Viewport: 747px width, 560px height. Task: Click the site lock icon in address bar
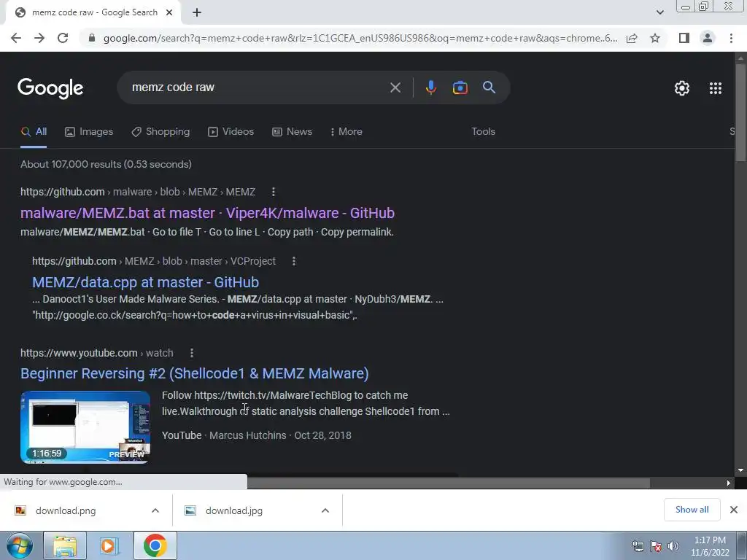point(92,38)
